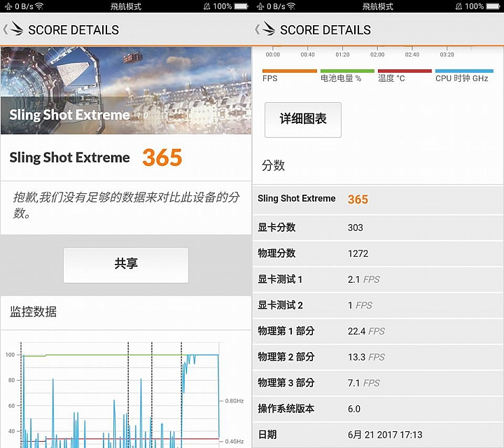The height and width of the screenshot is (448, 504).
Task: Select the 物理分数 1272 row
Action: click(x=378, y=253)
